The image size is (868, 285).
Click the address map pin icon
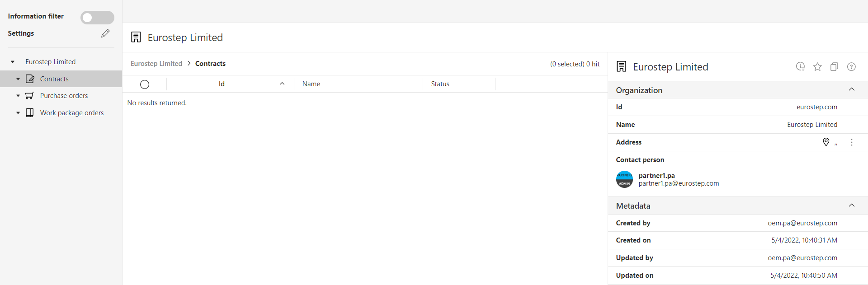click(826, 142)
